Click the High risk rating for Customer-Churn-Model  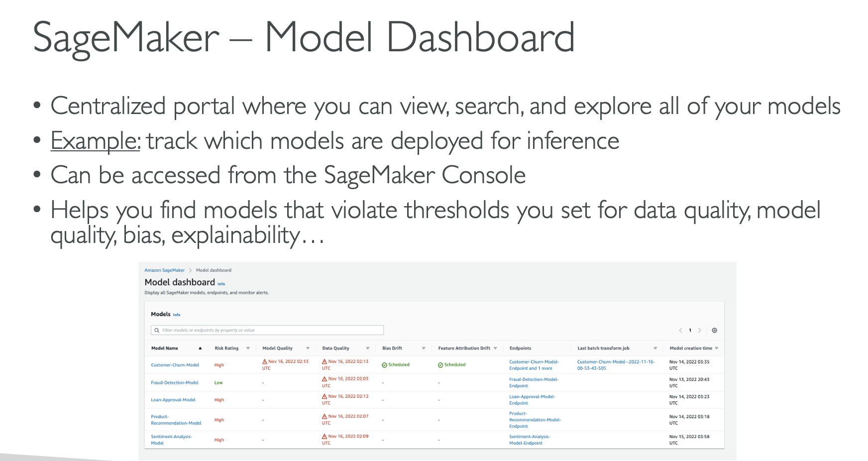219,365
